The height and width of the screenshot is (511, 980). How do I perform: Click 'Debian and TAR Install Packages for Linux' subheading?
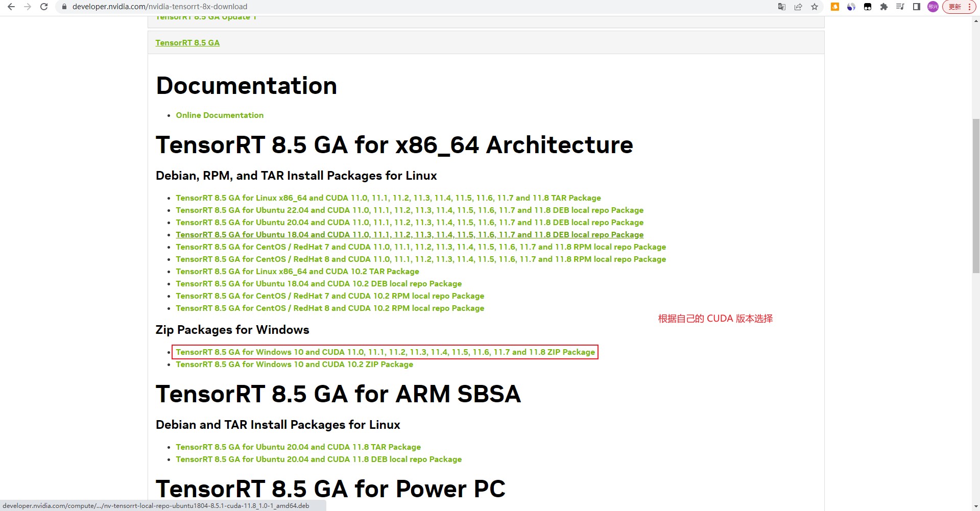[x=278, y=425]
